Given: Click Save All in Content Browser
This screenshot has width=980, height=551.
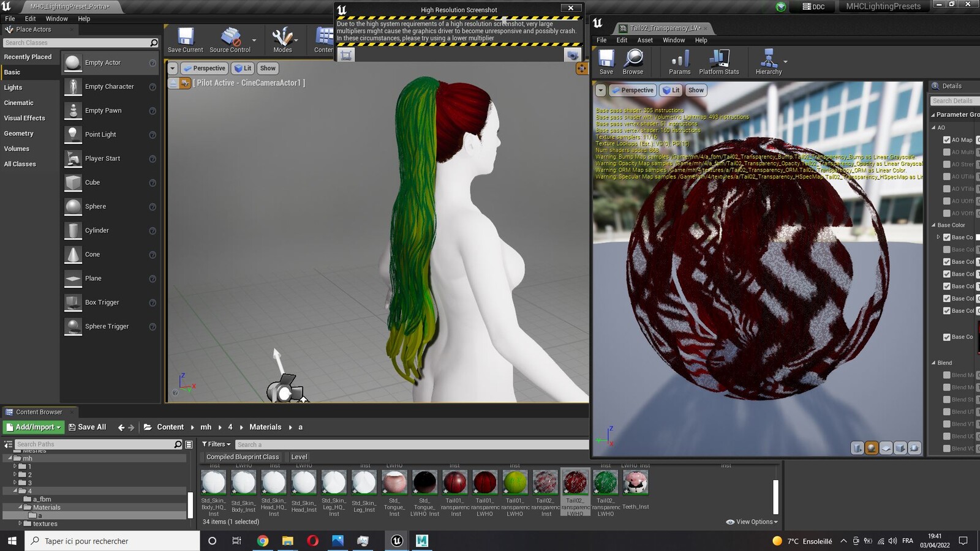Looking at the screenshot, I should 87,427.
